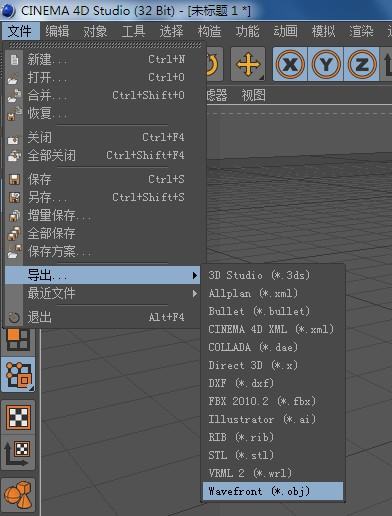
Task: Expand the 导出 submenu arrow
Action: (x=195, y=275)
